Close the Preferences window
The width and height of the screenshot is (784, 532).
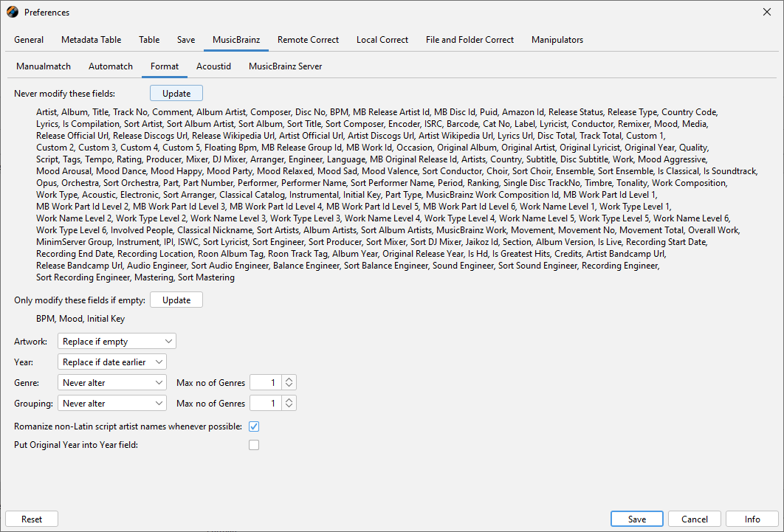(x=766, y=12)
